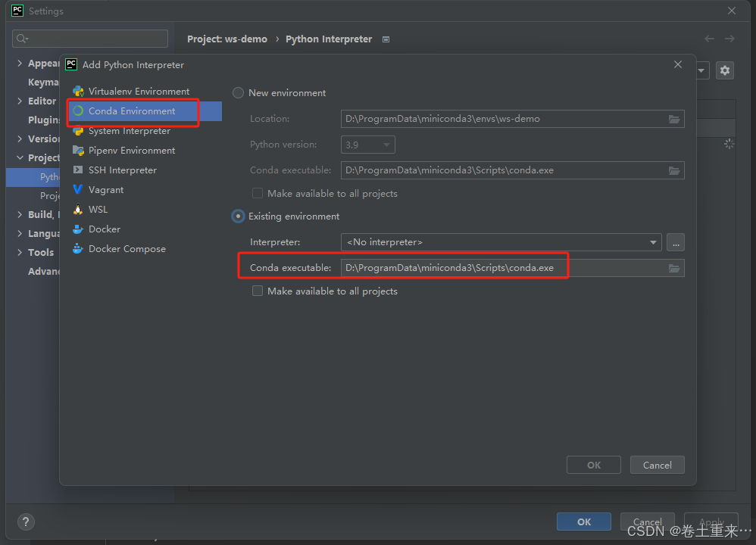Click the Settings search magnifier icon
The height and width of the screenshot is (545, 756).
click(x=22, y=39)
